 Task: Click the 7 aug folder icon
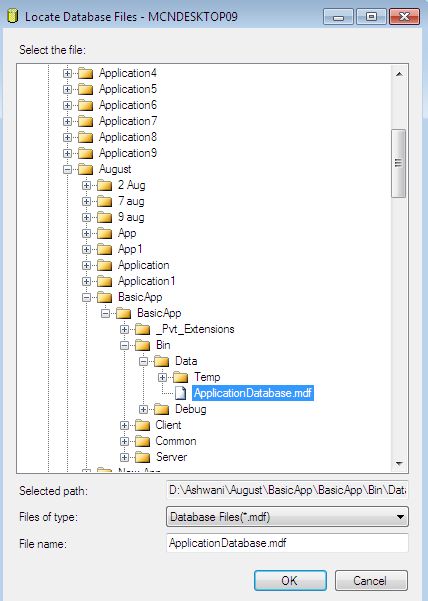(x=105, y=201)
